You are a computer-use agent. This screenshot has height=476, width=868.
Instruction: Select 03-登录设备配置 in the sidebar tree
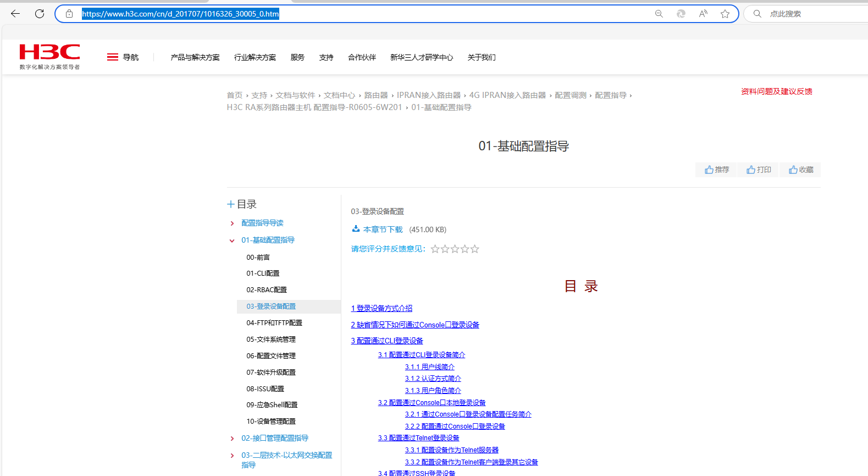tap(271, 307)
